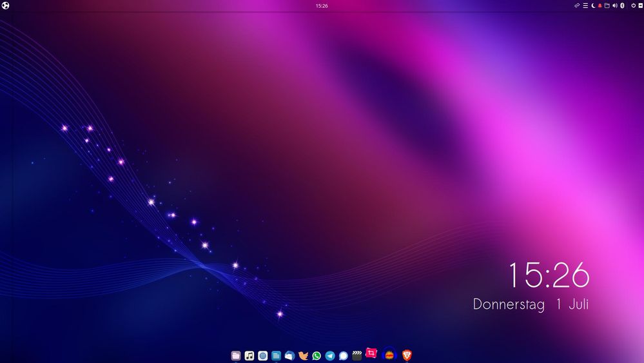Viewport: 644px width, 363px height.
Task: Open the orange bird Twitter client
Action: coord(303,355)
